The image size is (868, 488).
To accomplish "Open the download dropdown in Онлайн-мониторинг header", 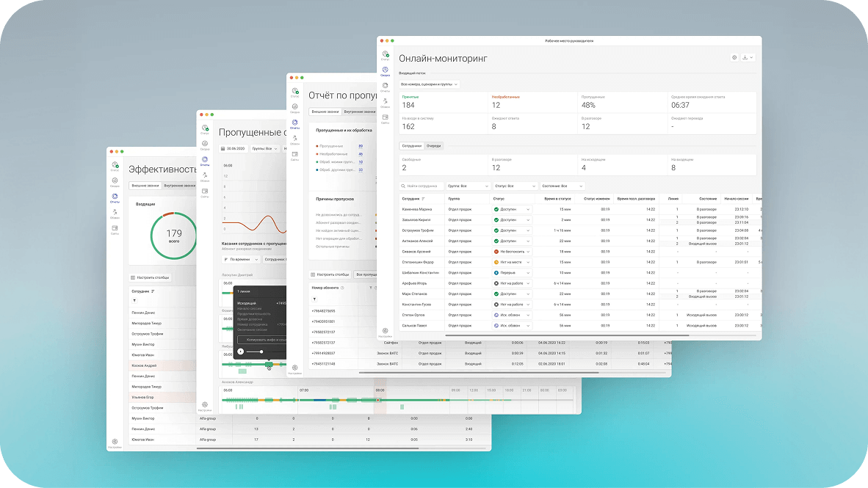I will coord(748,57).
